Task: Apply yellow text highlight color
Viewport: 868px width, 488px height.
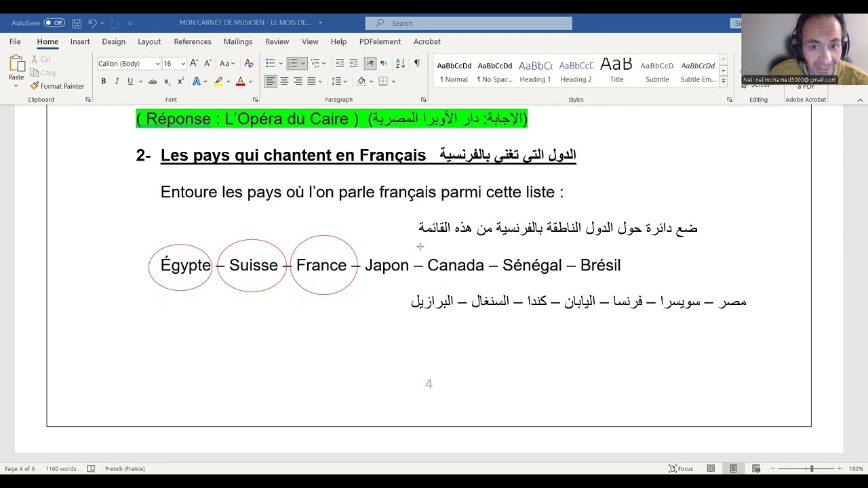Action: coord(218,81)
